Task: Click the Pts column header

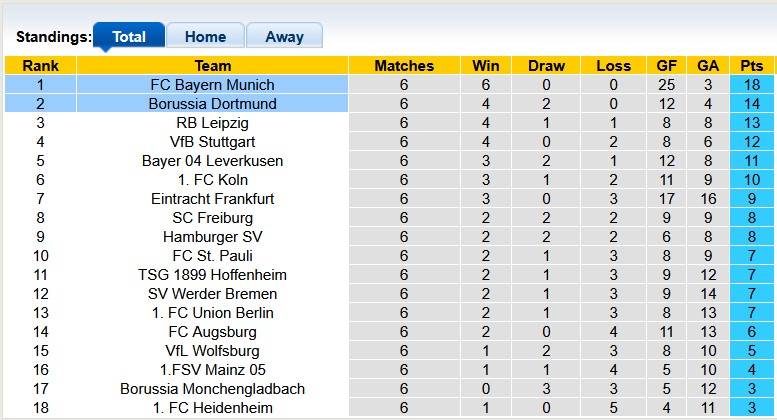Action: coord(751,66)
